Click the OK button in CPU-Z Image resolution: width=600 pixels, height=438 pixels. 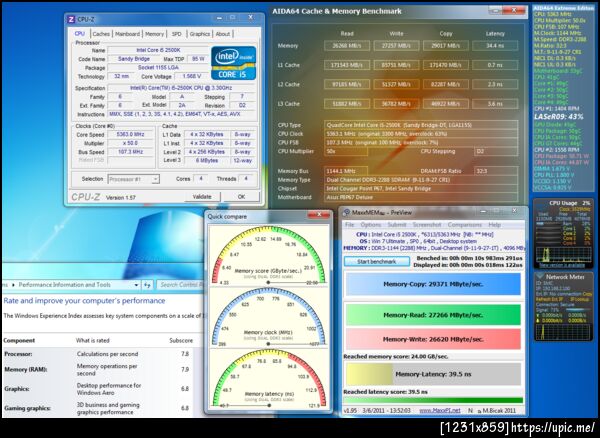click(241, 197)
